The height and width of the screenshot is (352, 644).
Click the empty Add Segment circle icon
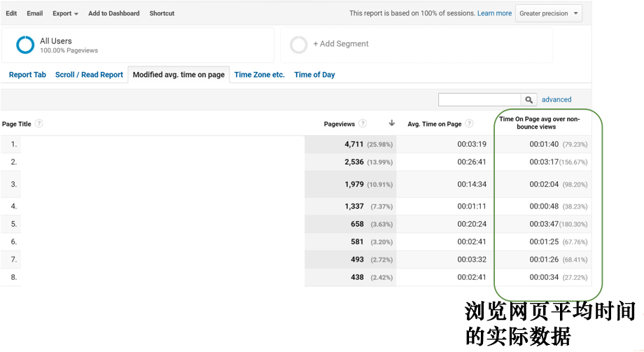(x=299, y=45)
